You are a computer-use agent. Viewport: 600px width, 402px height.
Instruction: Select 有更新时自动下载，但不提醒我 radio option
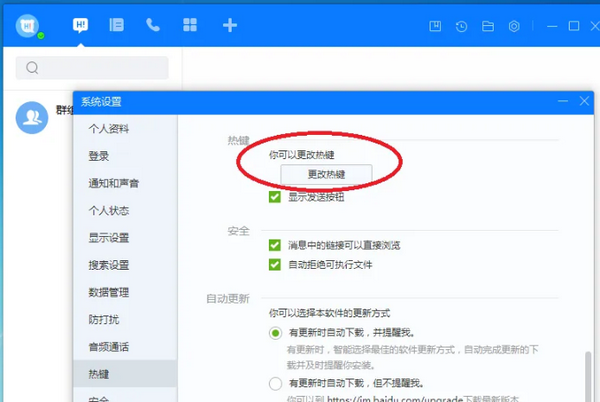275,383
